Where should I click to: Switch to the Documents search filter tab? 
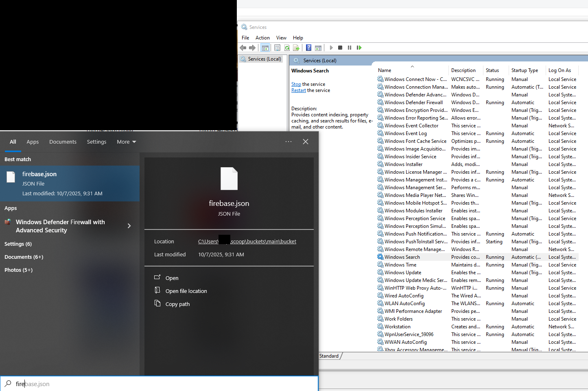click(x=63, y=142)
